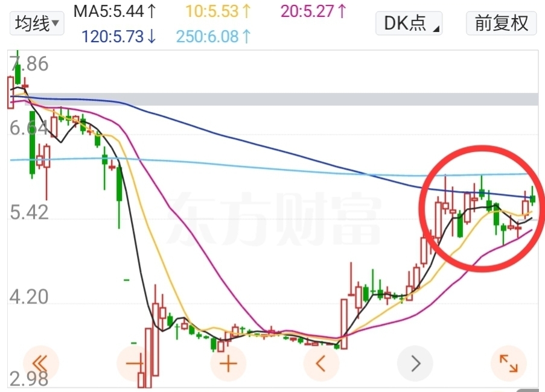Screen dimensions: 545x392
Task: Zoom in with the plus icon
Action: 228,364
